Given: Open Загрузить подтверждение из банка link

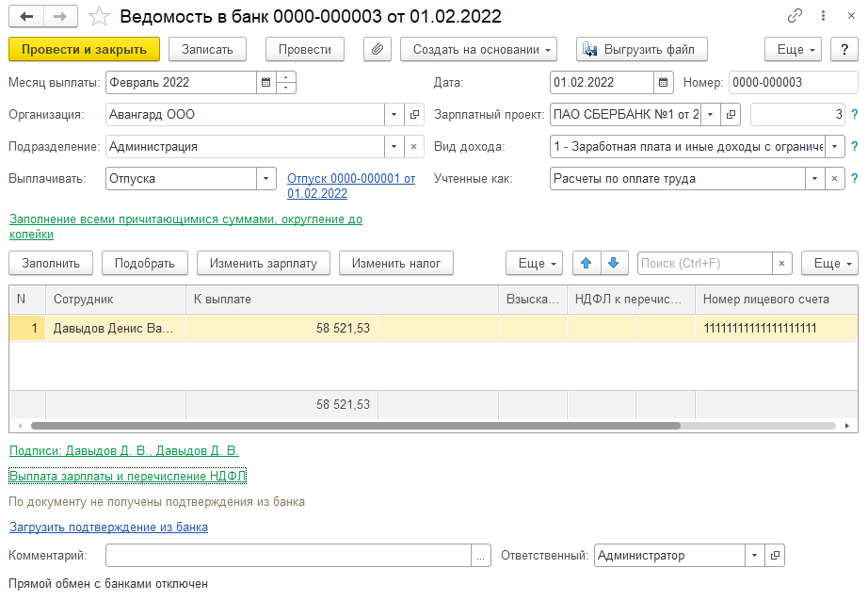Looking at the screenshot, I should (x=108, y=527).
